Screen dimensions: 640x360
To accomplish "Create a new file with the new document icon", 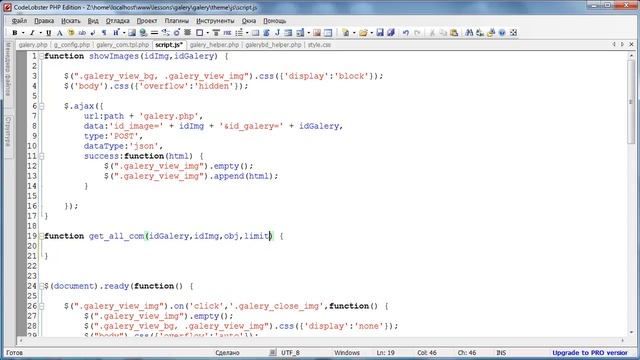I will coord(346,33).
